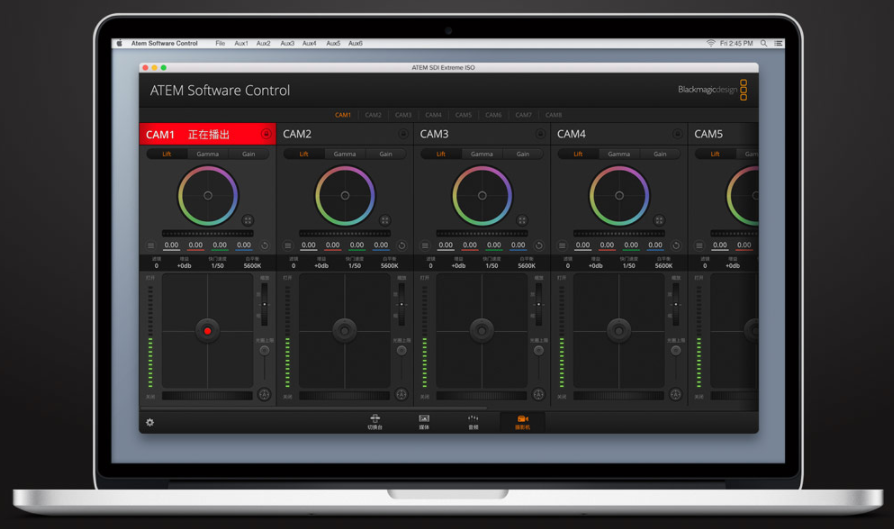
Task: Click CAM1 coarse slider knob
Action: point(264,350)
